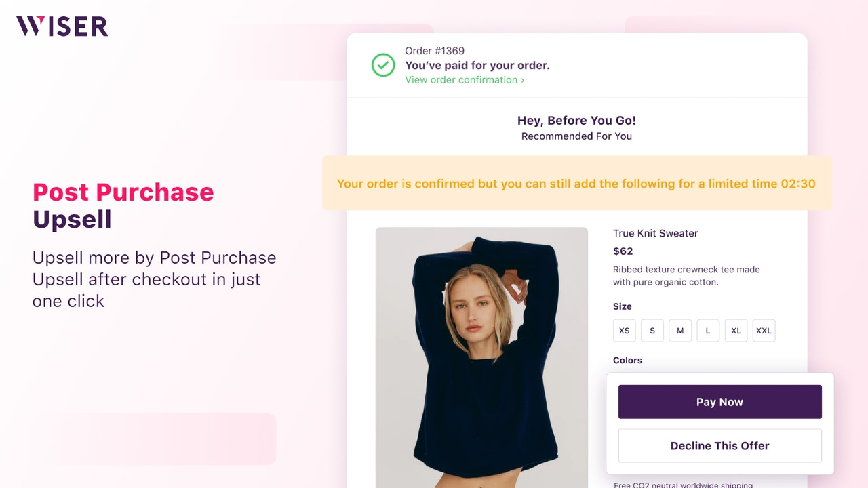Select the XL size
868x488 pixels.
(x=736, y=330)
